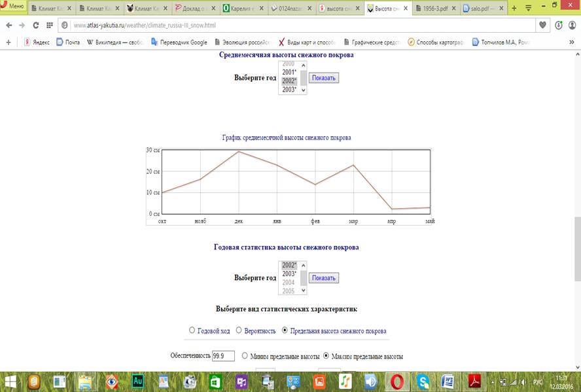The image size is (581, 392).
Task: Select 2005 in the annual statistics year list
Action: [x=289, y=291]
